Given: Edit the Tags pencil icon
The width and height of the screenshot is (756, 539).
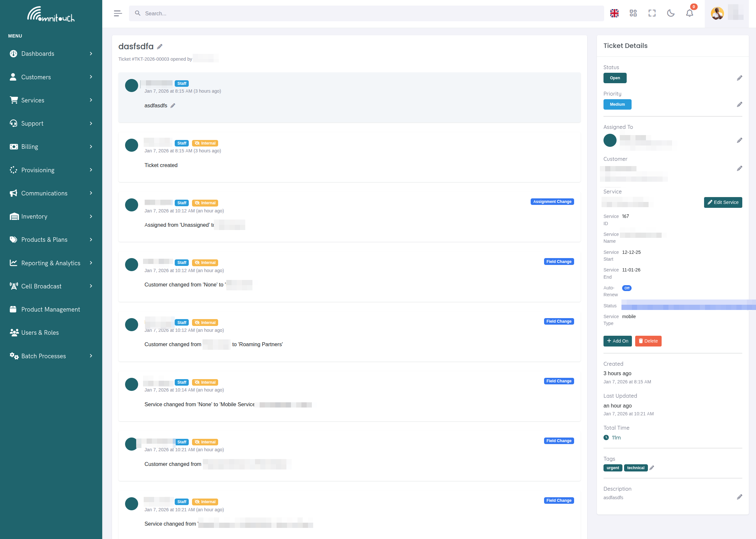Looking at the screenshot, I should (x=652, y=468).
